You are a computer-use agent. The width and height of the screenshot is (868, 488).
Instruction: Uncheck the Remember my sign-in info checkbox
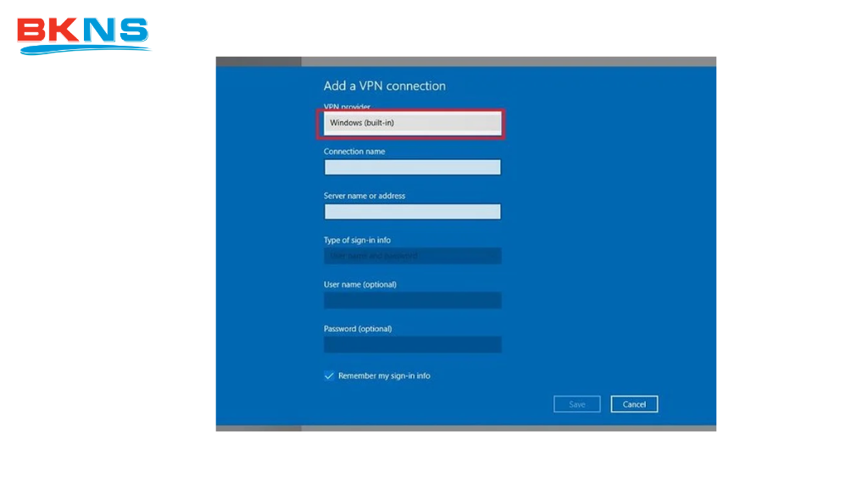click(x=329, y=376)
